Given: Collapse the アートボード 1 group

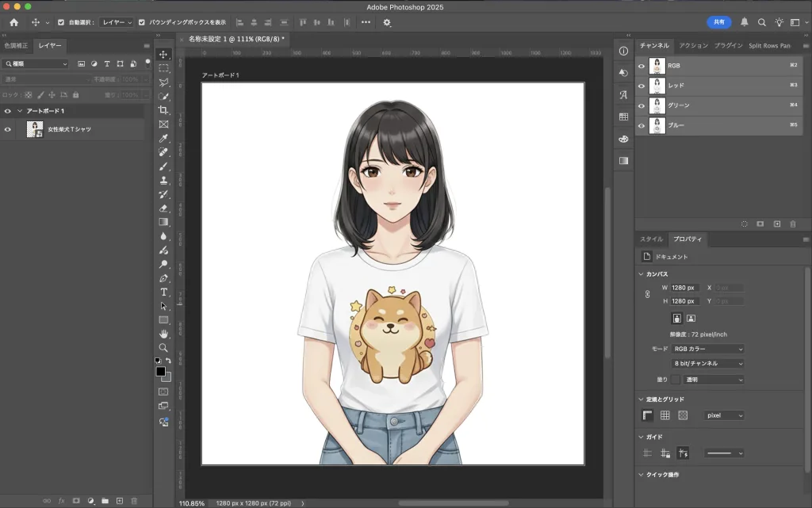Looking at the screenshot, I should 20,111.
